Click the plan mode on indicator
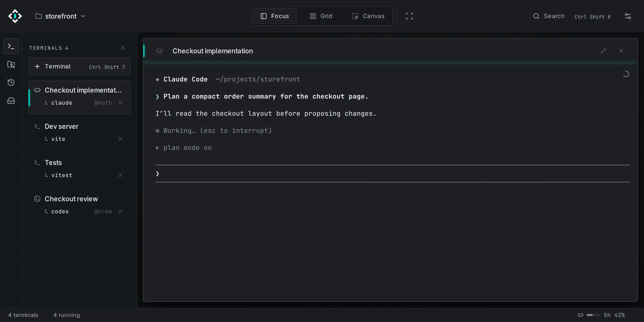 tap(184, 148)
